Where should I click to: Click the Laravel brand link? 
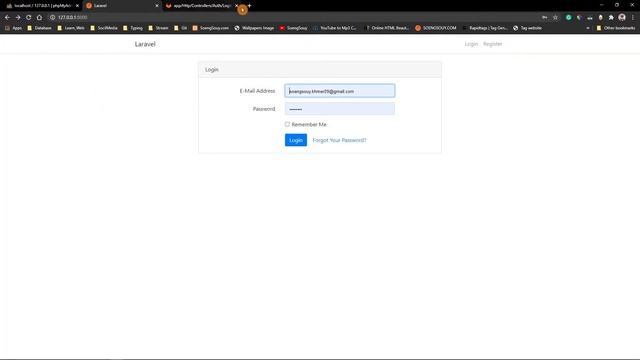[145, 44]
